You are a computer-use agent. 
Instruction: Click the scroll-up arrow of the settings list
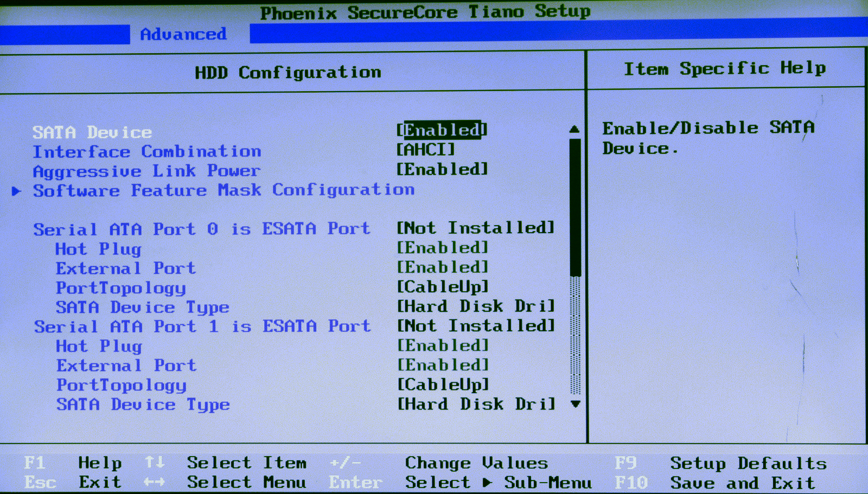575,129
